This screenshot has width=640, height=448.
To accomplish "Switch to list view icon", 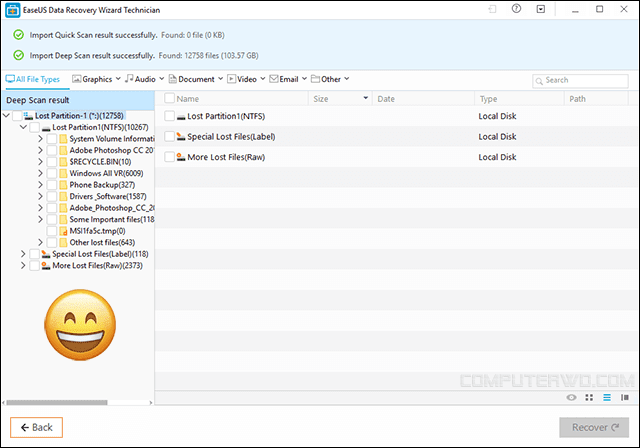I will tap(607, 397).
